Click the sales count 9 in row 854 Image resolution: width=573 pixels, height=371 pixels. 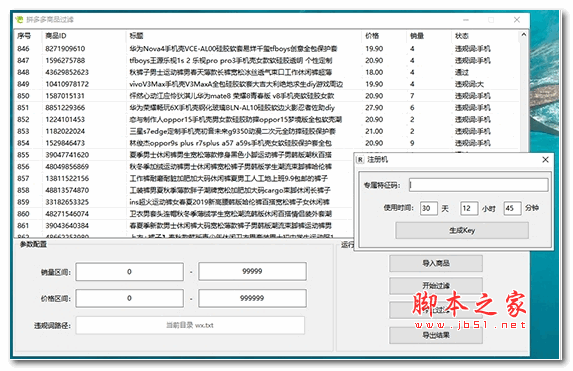(412, 143)
